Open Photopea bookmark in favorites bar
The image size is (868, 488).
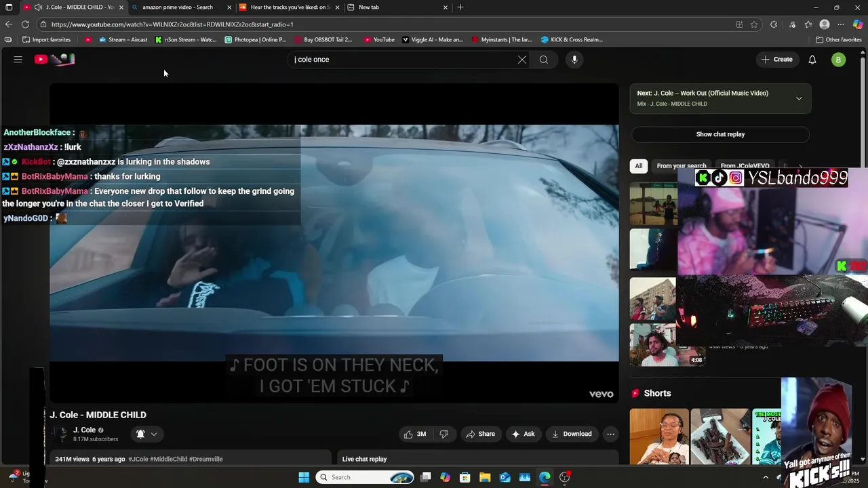[256, 39]
